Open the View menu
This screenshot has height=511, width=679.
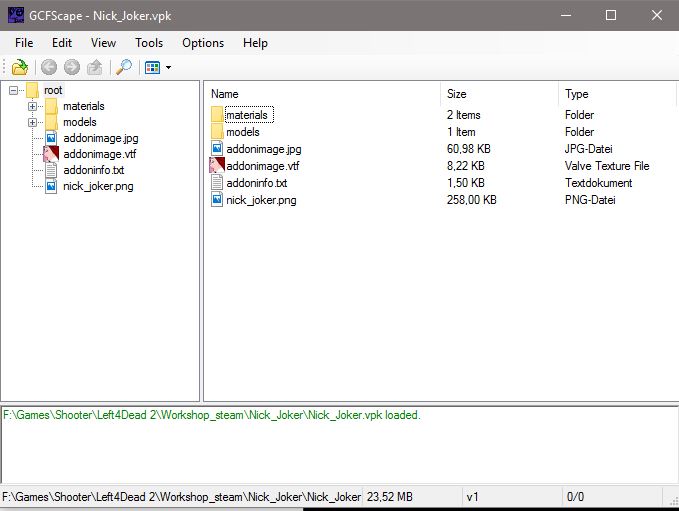pyautogui.click(x=103, y=43)
